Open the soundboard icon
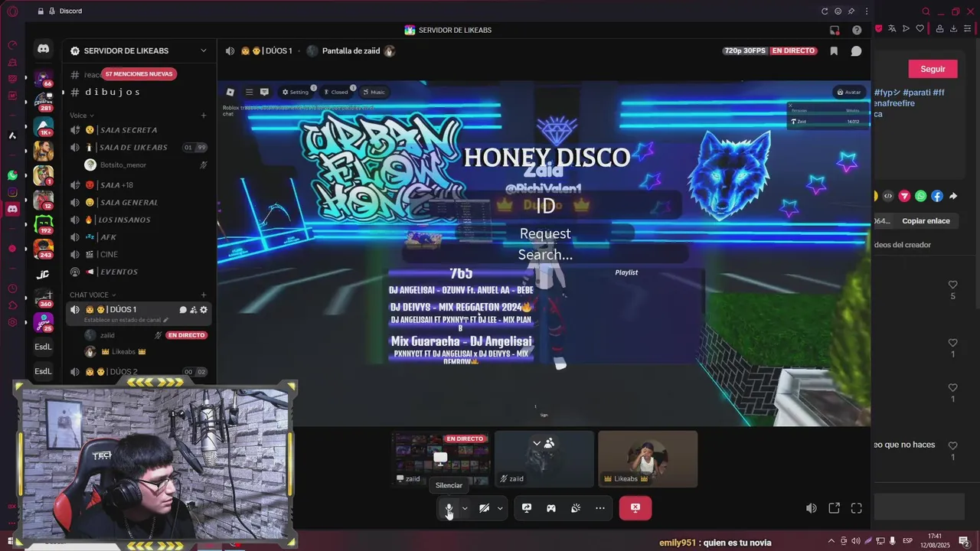The height and width of the screenshot is (551, 980). click(x=576, y=508)
